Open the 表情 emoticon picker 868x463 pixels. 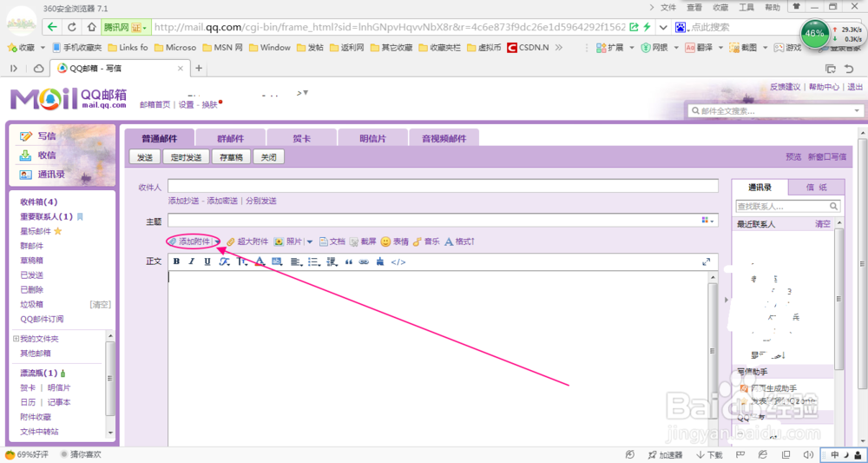(394, 241)
